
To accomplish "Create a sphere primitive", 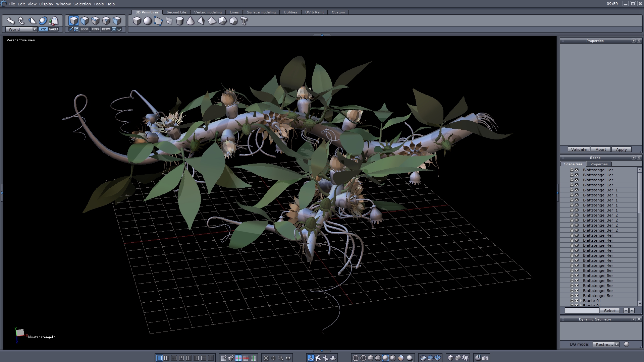I will (x=148, y=21).
